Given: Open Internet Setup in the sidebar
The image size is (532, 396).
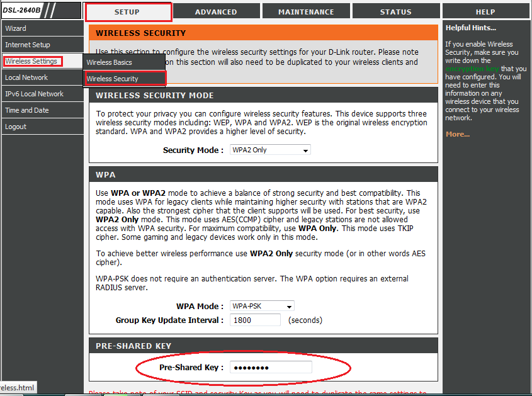Looking at the screenshot, I should click(28, 45).
